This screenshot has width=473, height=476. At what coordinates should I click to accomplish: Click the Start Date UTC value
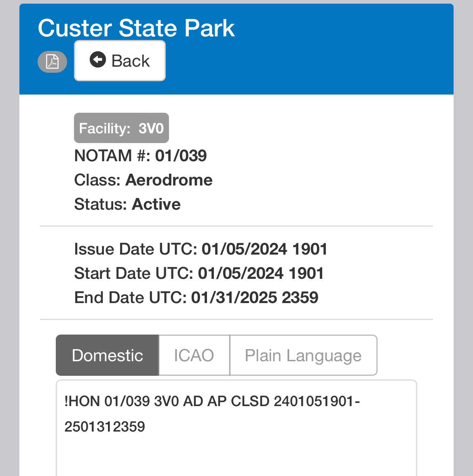click(261, 274)
